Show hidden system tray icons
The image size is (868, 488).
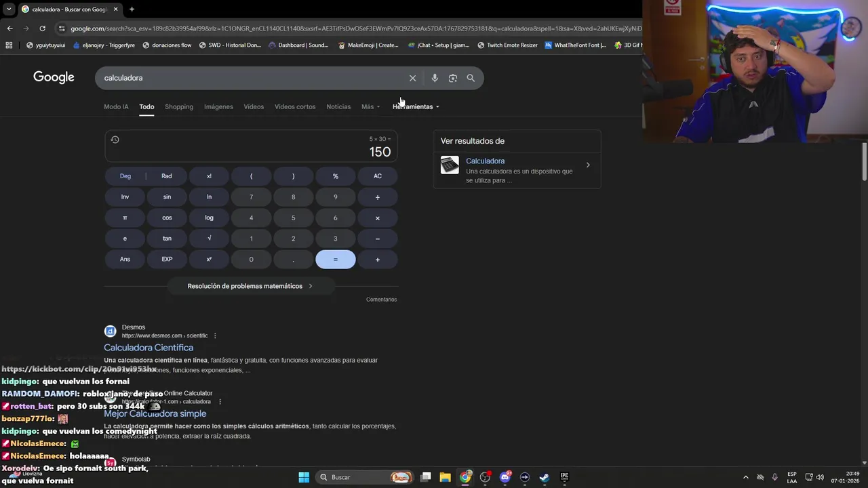point(746,477)
